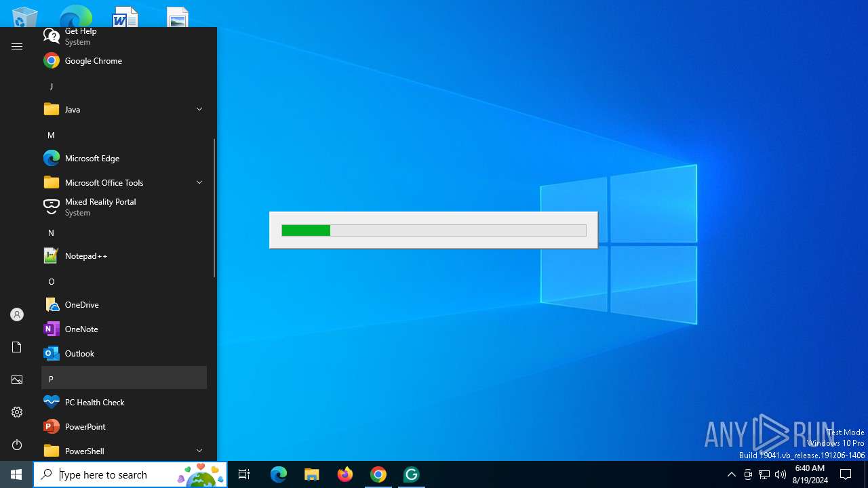The width and height of the screenshot is (868, 488).
Task: Open OneDrive app
Action: (x=124, y=304)
